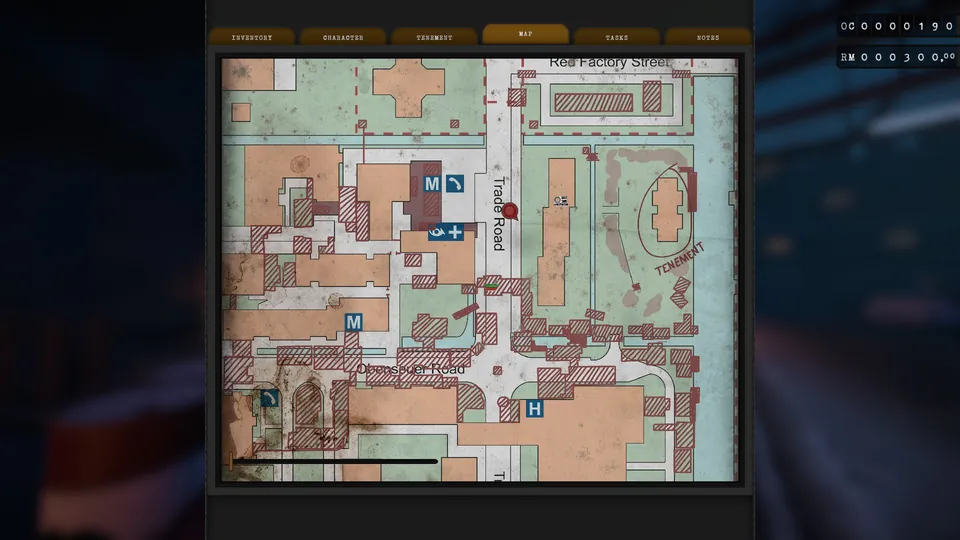Click the handwritten TENEMENT label
This screenshot has width=960, height=540.
point(680,259)
